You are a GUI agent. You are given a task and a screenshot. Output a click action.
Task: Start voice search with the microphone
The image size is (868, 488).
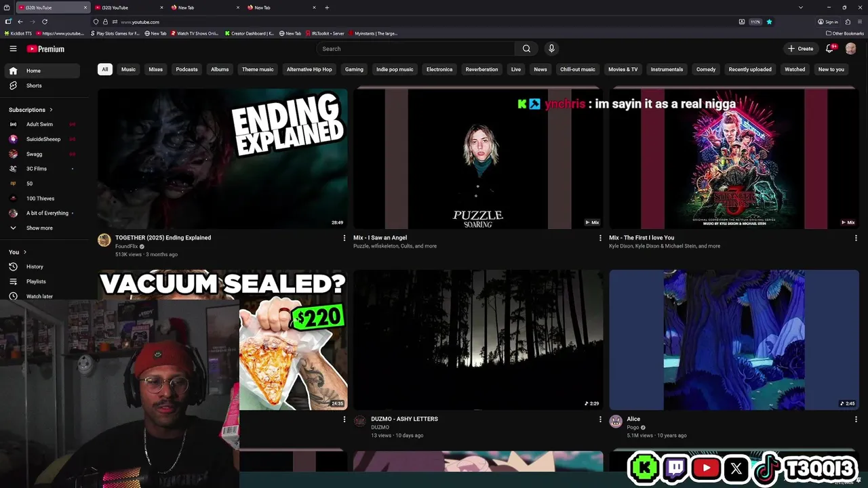(551, 49)
